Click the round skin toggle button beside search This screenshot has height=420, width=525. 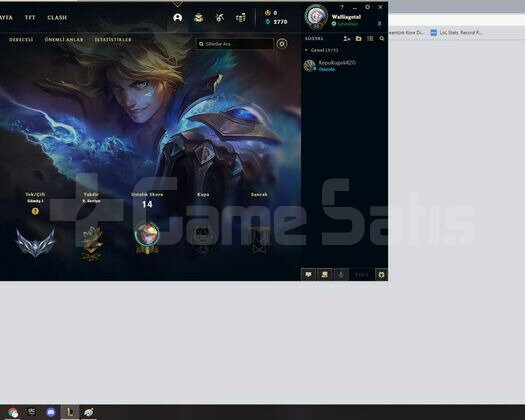coord(282,44)
